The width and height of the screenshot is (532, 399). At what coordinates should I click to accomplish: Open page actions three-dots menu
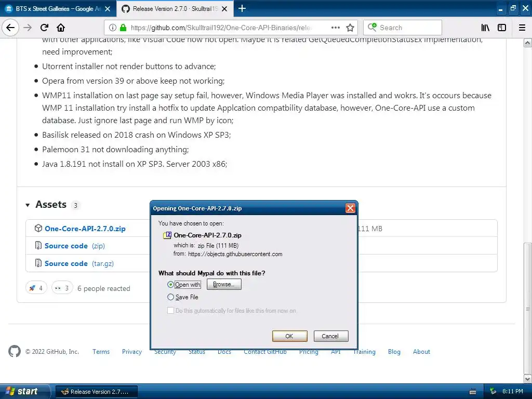pyautogui.click(x=335, y=28)
